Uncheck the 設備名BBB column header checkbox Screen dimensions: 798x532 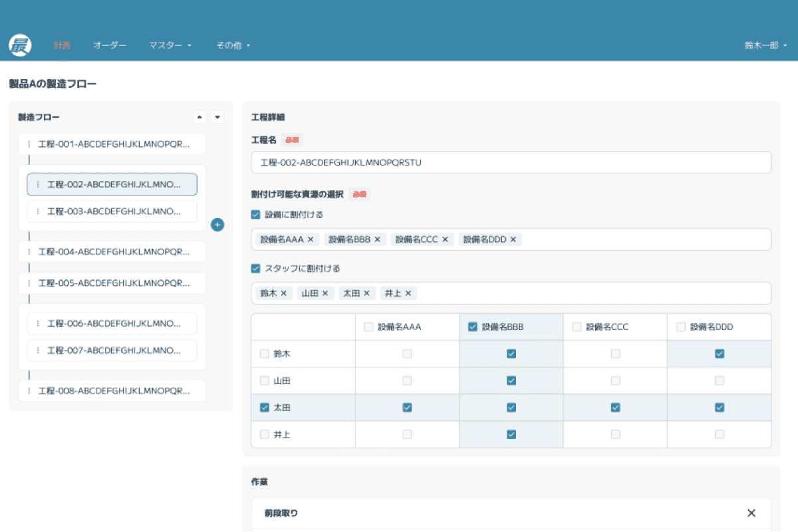coord(473,327)
